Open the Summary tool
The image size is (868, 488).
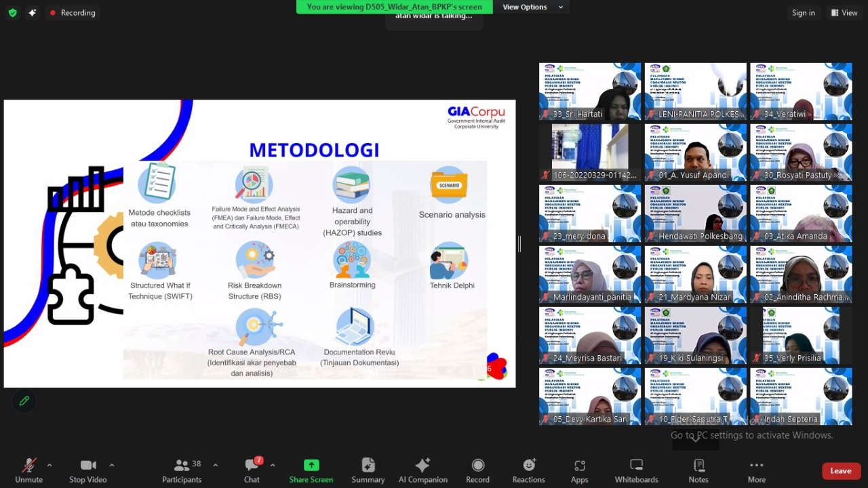(x=368, y=470)
